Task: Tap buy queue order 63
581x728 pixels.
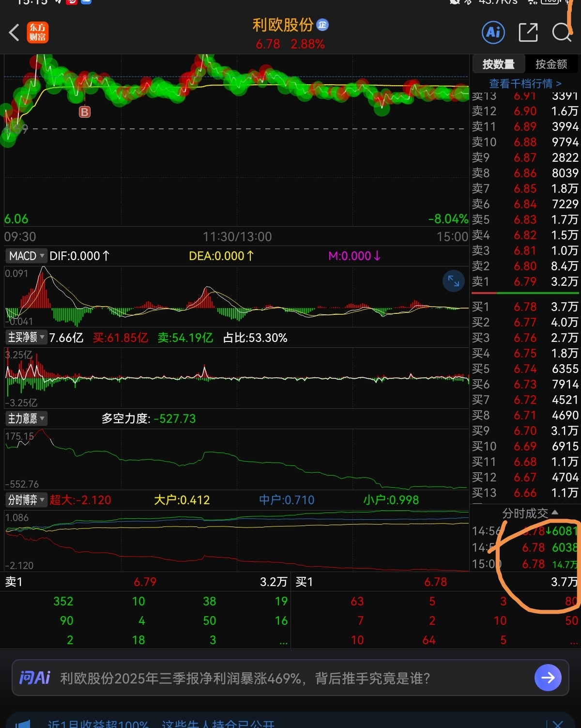Action: coord(357,601)
